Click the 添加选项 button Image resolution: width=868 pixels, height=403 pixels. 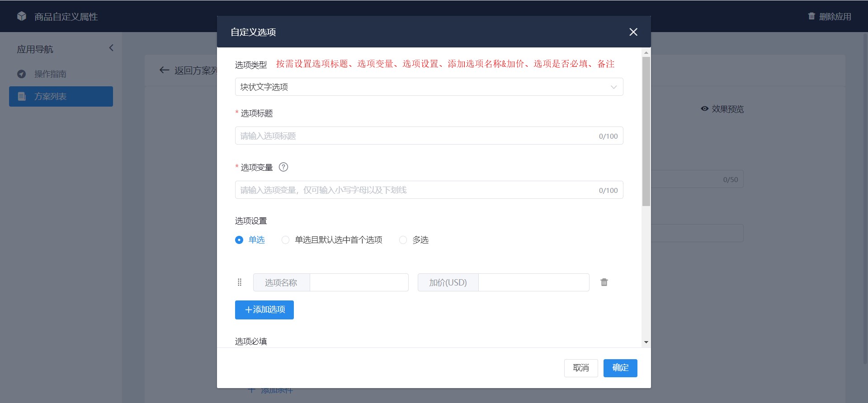264,310
